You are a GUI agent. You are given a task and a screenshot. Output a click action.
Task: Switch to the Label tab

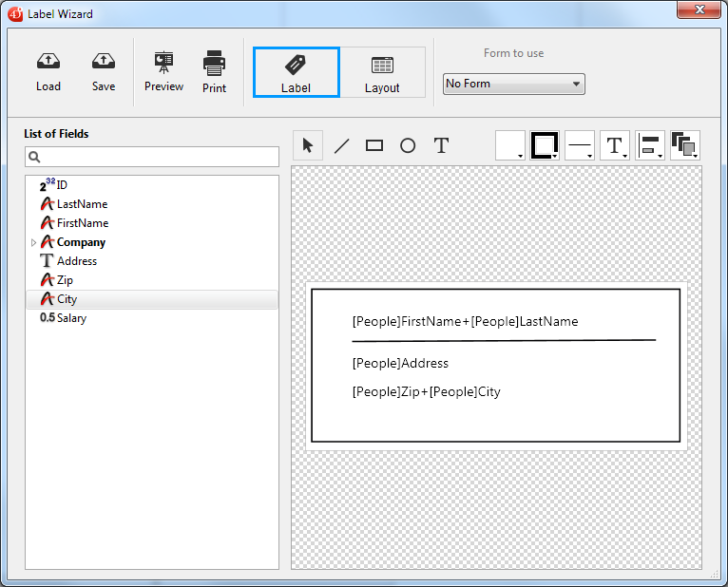pos(296,72)
